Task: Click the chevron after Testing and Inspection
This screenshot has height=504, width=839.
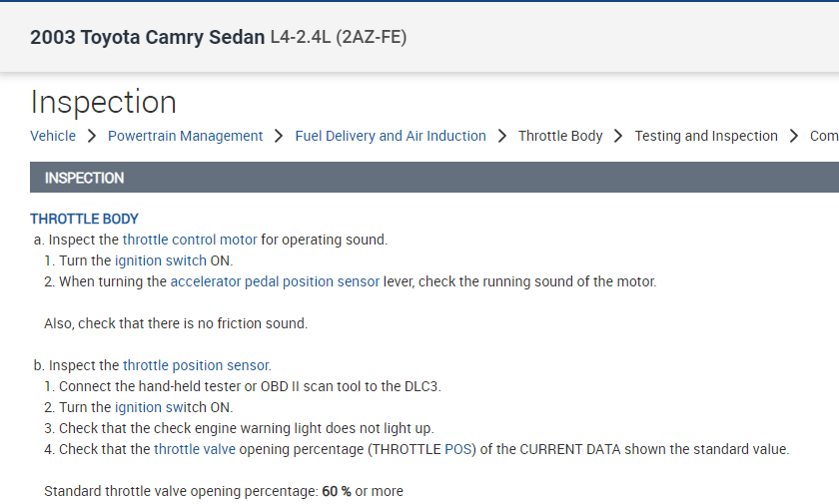Action: pyautogui.click(x=794, y=136)
